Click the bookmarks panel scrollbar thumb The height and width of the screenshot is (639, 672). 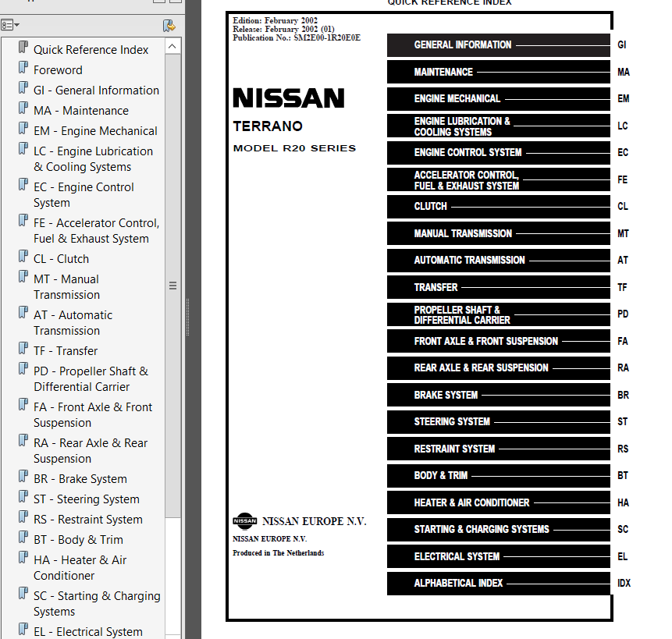point(172,286)
